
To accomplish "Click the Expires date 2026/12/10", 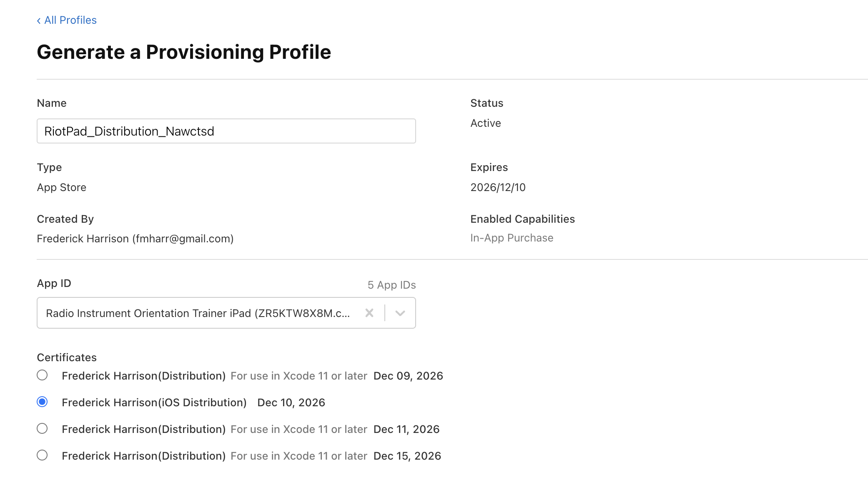I will (x=498, y=187).
